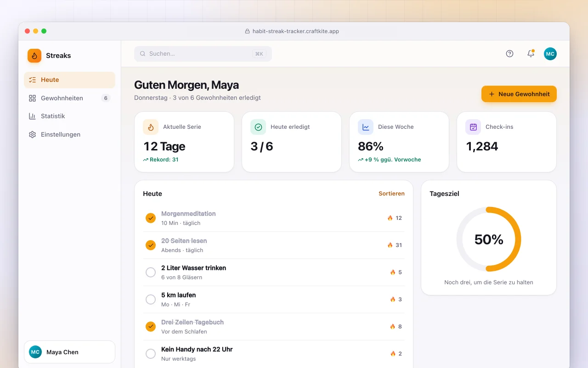The width and height of the screenshot is (588, 368).
Task: Go to Heute in the sidebar
Action: coord(69,80)
